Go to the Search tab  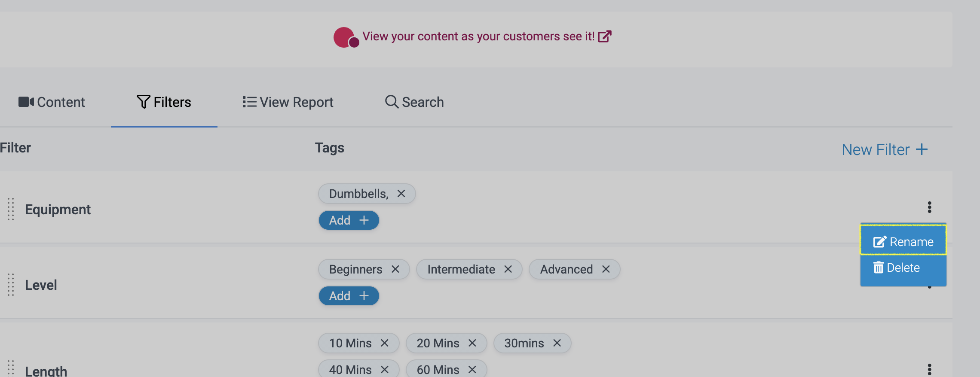pyautogui.click(x=414, y=102)
